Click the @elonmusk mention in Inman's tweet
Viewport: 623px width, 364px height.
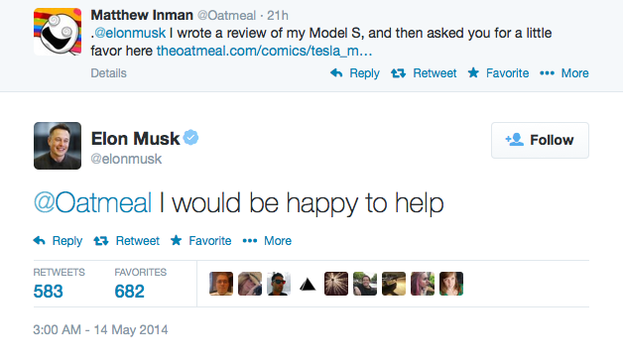click(x=130, y=33)
